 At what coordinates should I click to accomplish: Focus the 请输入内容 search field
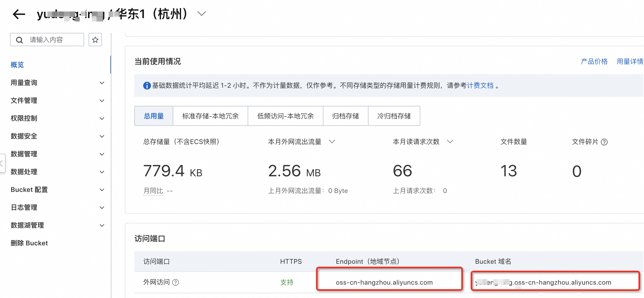(x=47, y=40)
